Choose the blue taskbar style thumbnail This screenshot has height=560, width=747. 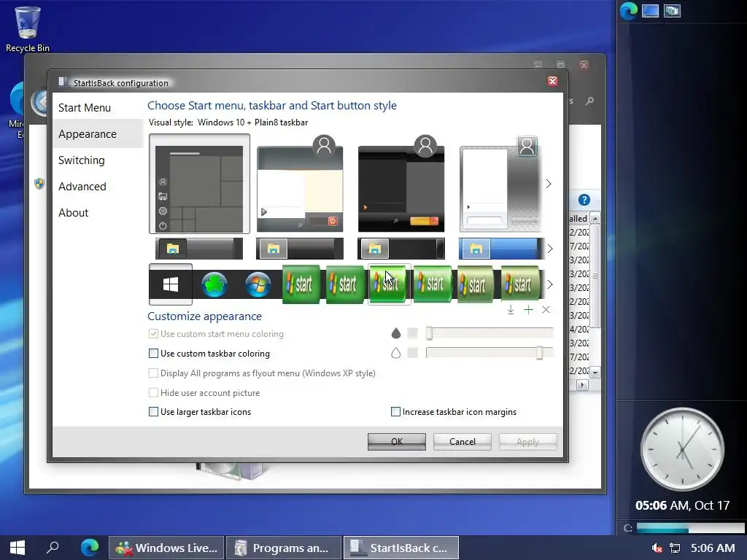pos(501,249)
